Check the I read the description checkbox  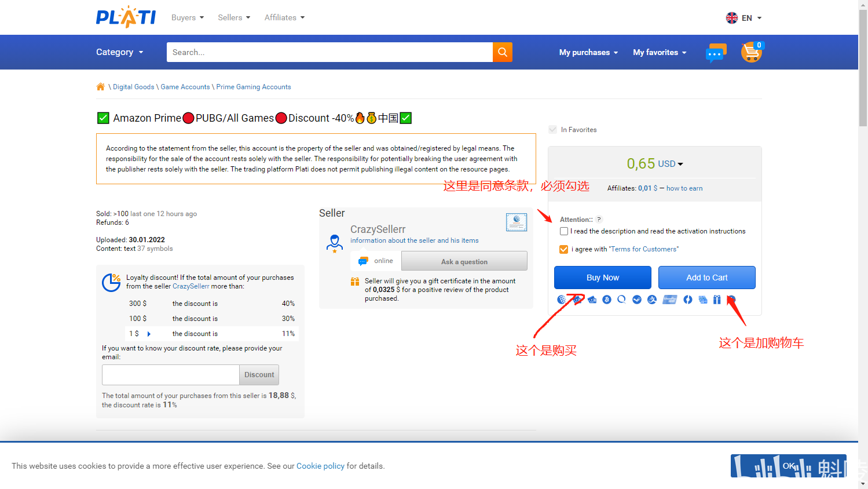click(564, 231)
